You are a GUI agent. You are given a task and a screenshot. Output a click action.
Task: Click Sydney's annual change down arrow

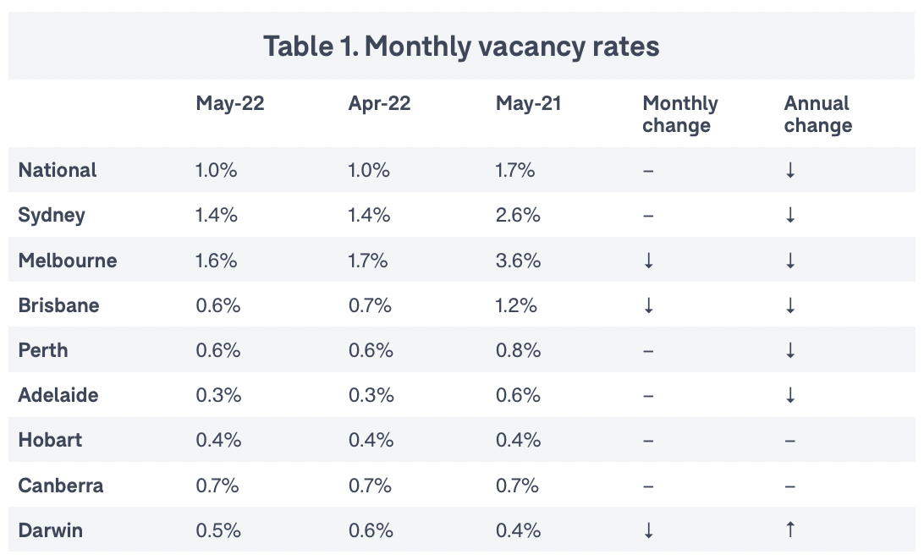pyautogui.click(x=790, y=215)
